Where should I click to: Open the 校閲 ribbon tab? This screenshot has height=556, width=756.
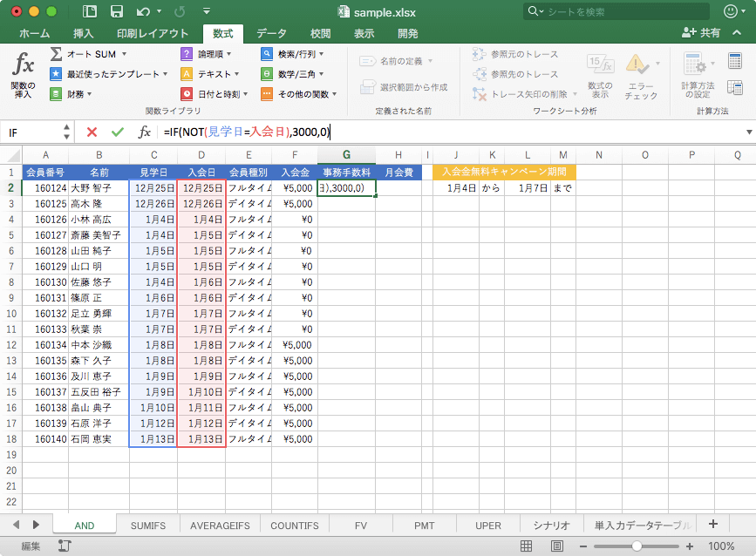point(321,33)
